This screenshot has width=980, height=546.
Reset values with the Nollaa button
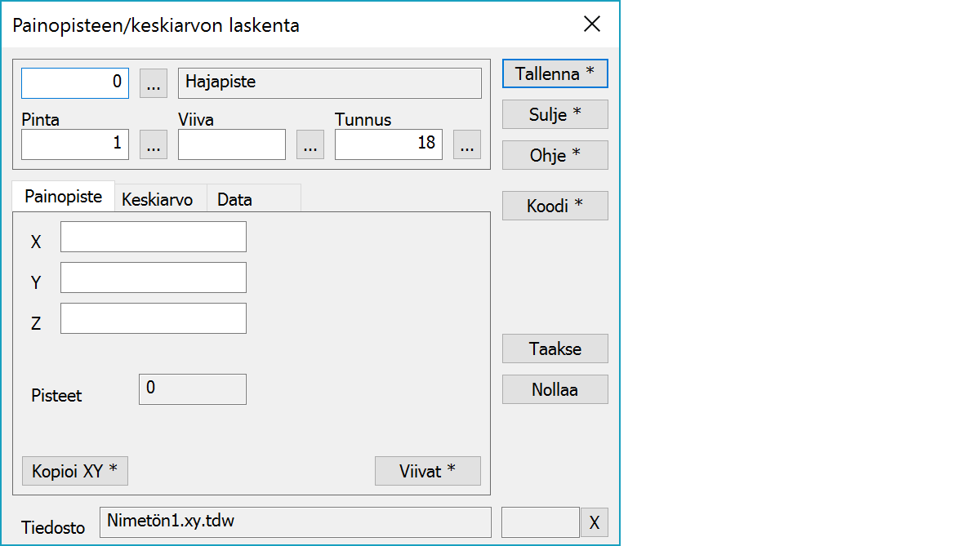coord(555,389)
